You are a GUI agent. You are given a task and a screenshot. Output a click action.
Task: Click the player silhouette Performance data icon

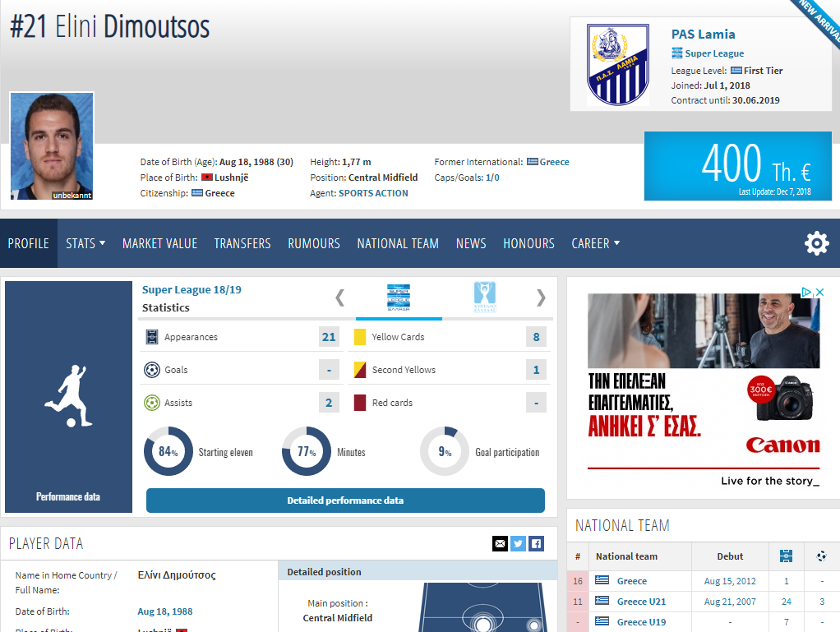pos(68,396)
